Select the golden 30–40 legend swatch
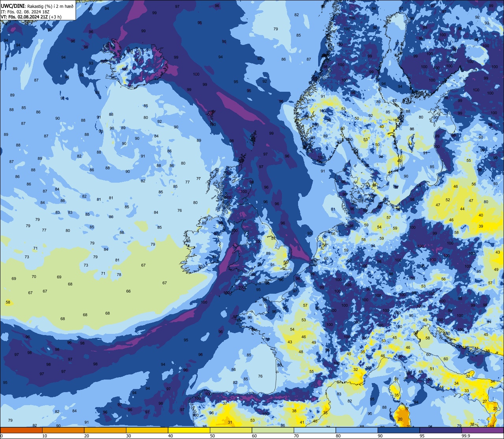 coord(147,430)
